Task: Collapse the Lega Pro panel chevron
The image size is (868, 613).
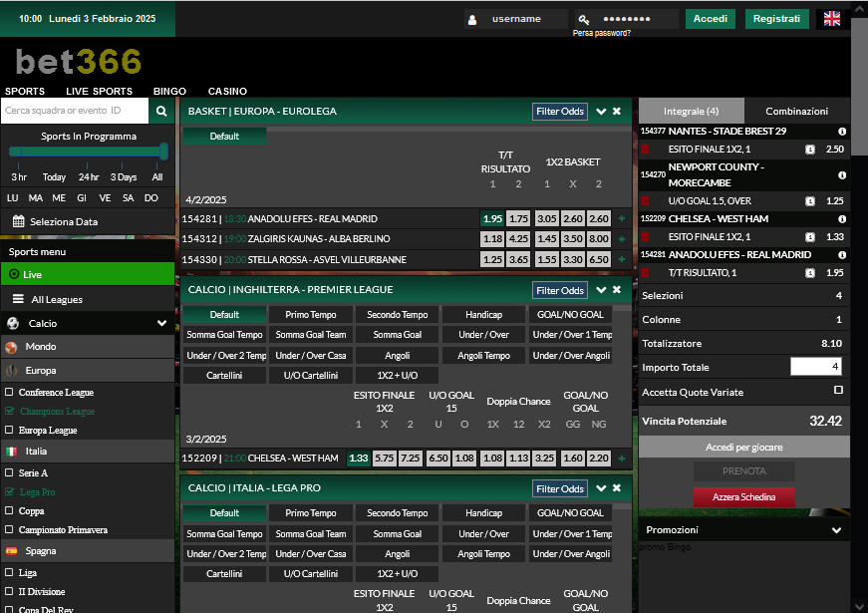Action: pyautogui.click(x=601, y=487)
